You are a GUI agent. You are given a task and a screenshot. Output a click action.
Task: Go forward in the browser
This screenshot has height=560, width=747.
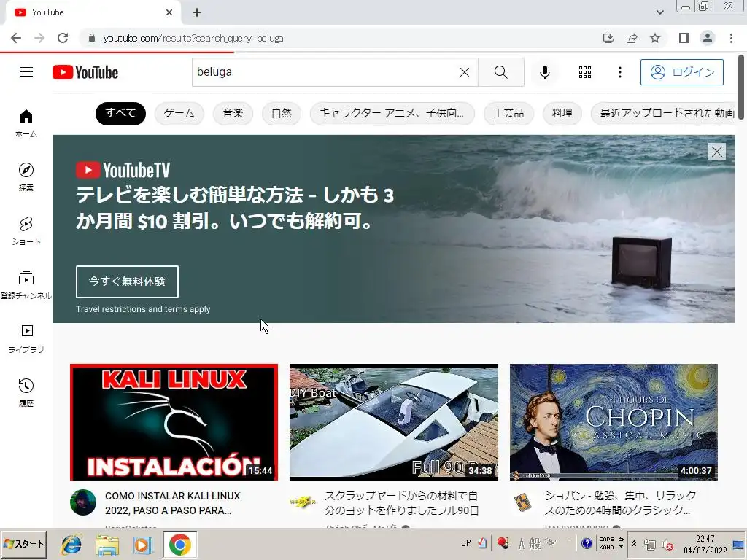(x=39, y=38)
